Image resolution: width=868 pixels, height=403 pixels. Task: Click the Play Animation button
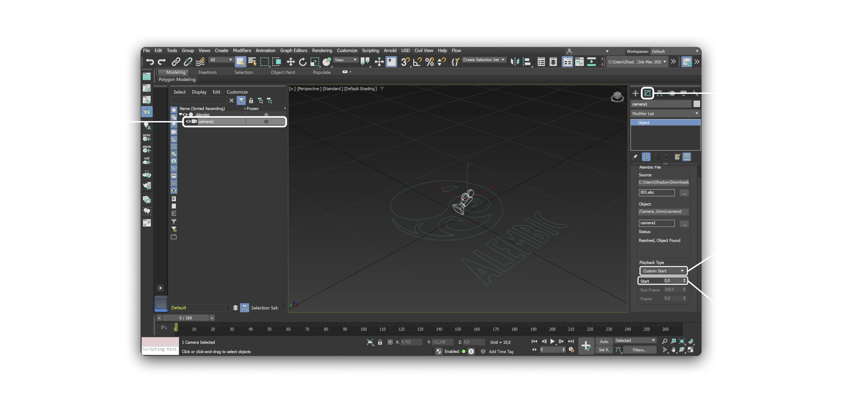click(x=552, y=341)
